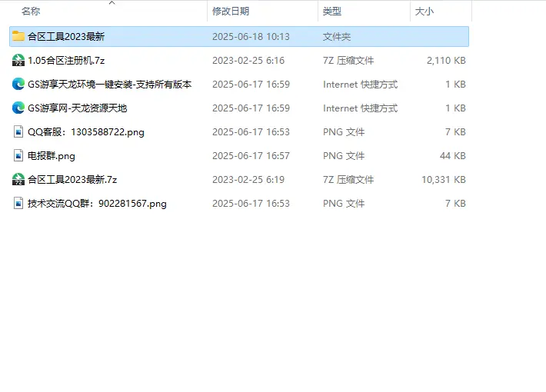Viewport: 546px width, 392px height.
Task: Toggle sort direction arrow above 名称 column
Action: coord(112,3)
